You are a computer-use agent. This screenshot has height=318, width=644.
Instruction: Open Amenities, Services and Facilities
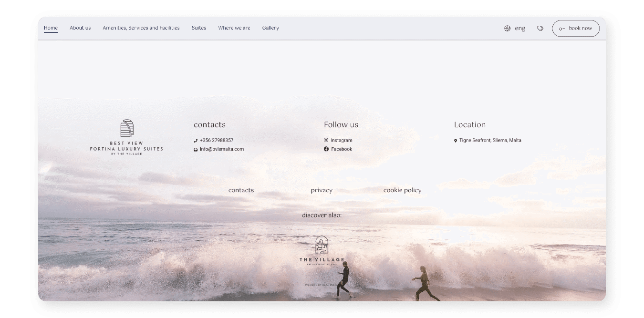141,28
